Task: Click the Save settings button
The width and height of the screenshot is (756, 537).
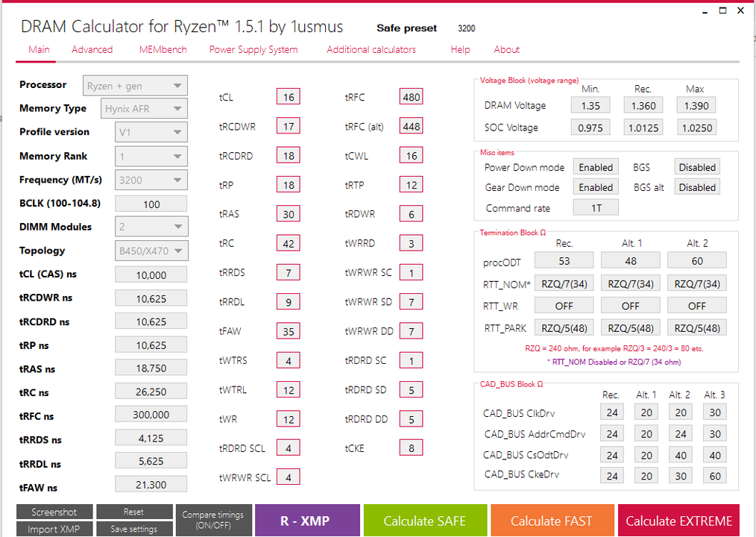Action: 134,529
